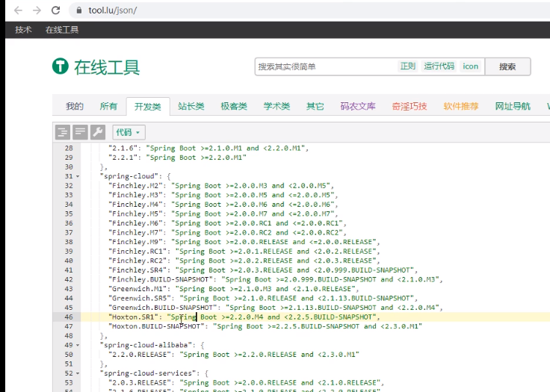Open the 在线工具 menu in top bar

click(62, 30)
